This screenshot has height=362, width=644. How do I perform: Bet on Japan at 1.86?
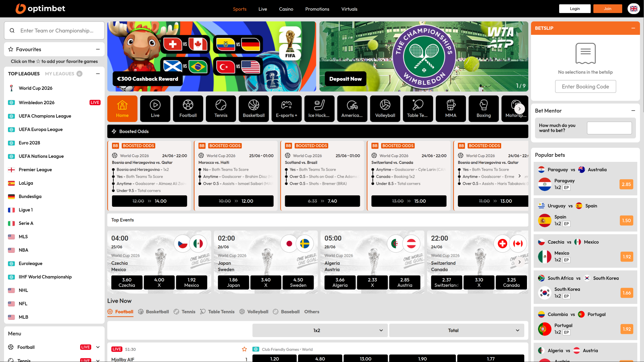(233, 283)
